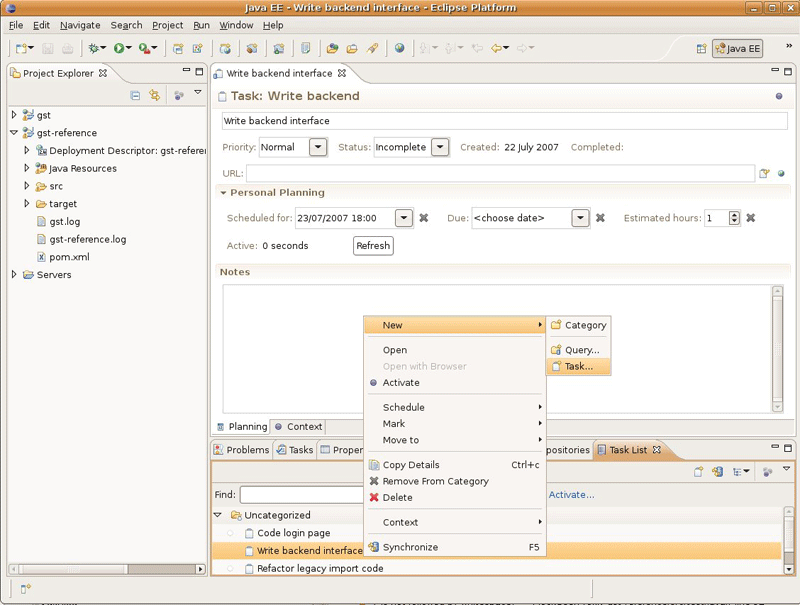Clear the Due date with X icon

click(600, 218)
